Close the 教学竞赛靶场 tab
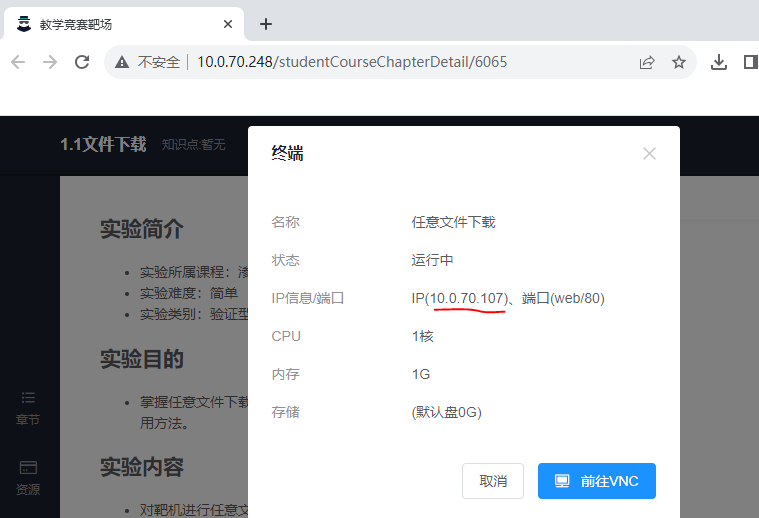Viewport: 759px width, 518px height. (x=228, y=24)
